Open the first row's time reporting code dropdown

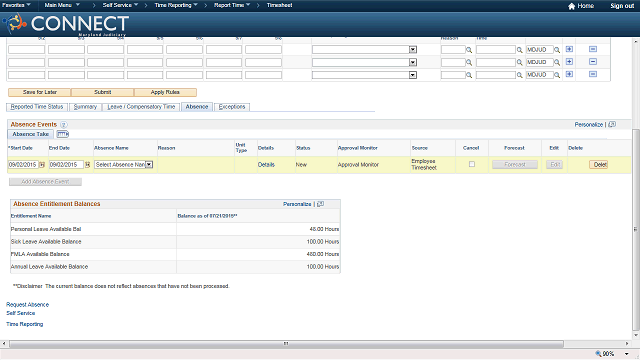(x=413, y=49)
